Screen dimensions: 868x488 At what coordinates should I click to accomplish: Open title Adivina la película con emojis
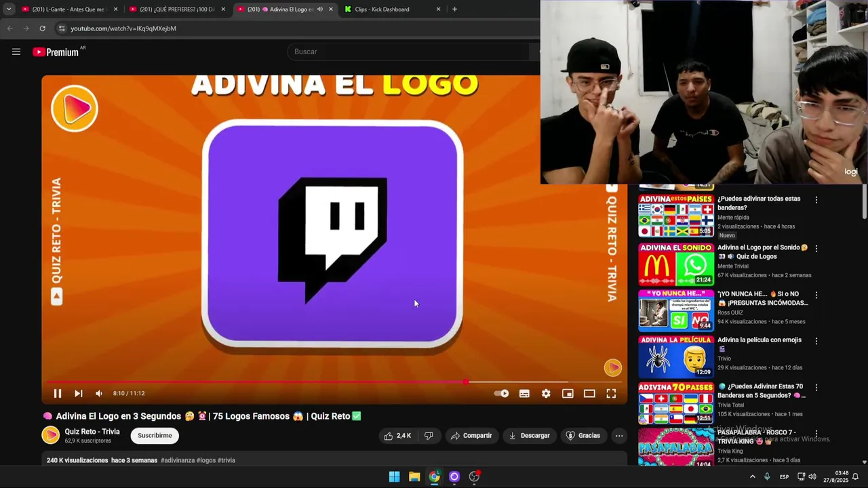click(759, 344)
